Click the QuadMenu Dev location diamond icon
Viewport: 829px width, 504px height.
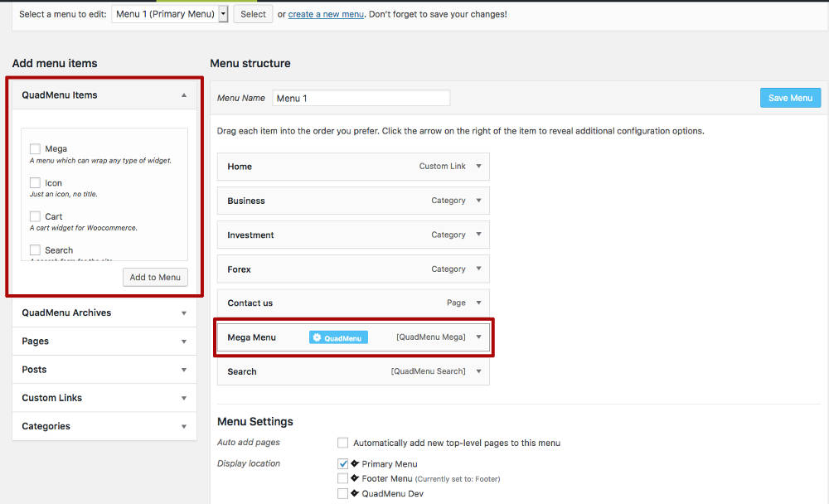(x=355, y=493)
